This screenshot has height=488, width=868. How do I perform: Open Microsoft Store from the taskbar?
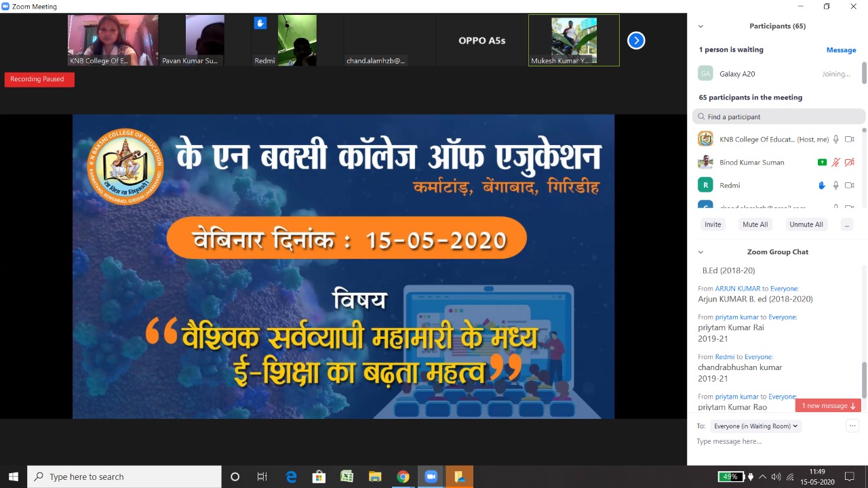[x=319, y=476]
